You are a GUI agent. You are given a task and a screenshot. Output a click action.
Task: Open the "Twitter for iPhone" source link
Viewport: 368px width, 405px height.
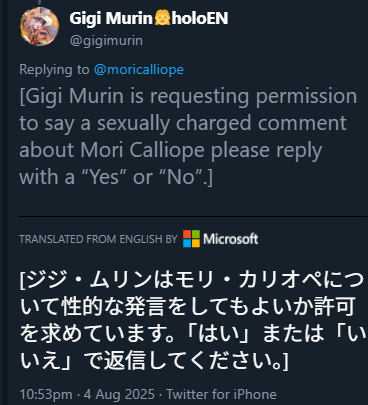coord(221,394)
